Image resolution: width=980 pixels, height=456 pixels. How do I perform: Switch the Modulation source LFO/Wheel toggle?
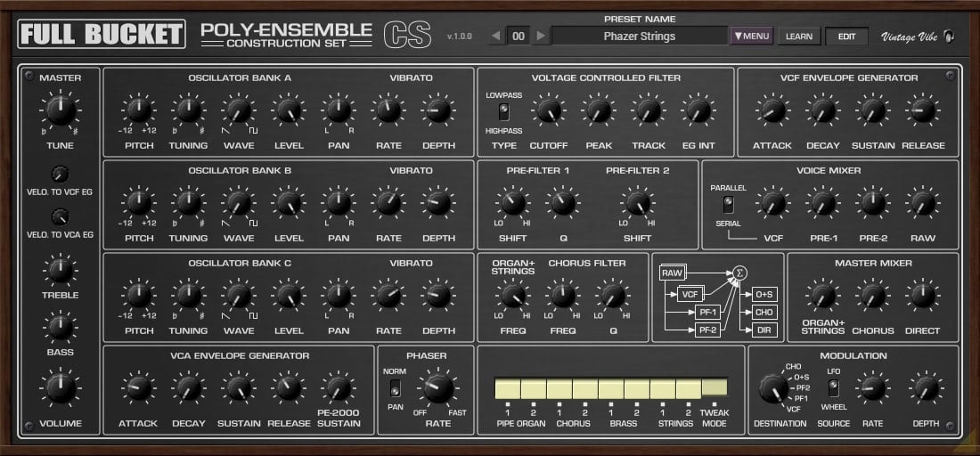click(x=834, y=387)
